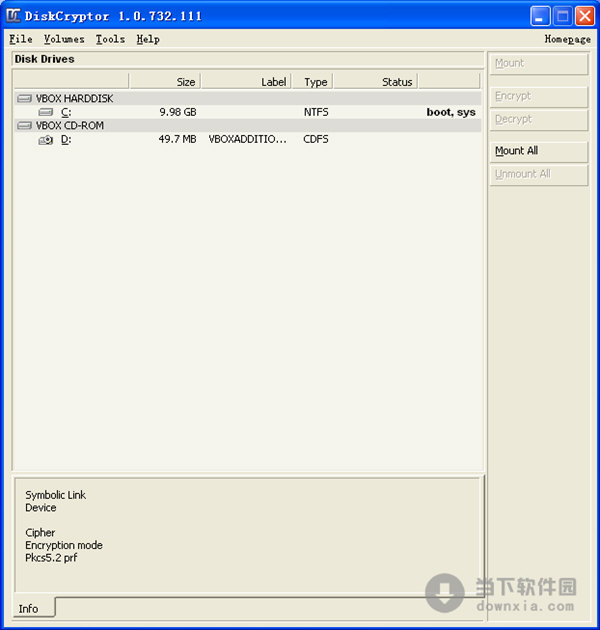Open the File menu

20,39
